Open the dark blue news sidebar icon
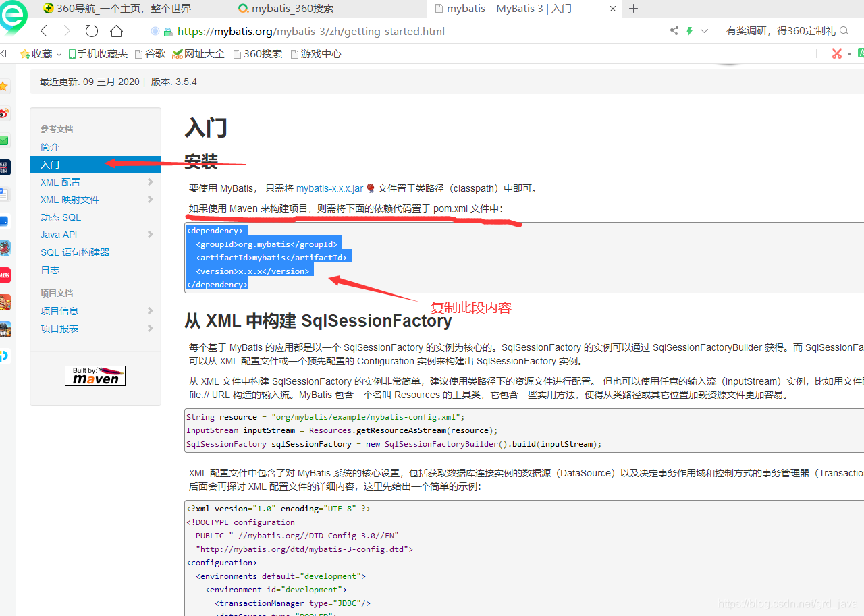The height and width of the screenshot is (616, 864). point(5,167)
